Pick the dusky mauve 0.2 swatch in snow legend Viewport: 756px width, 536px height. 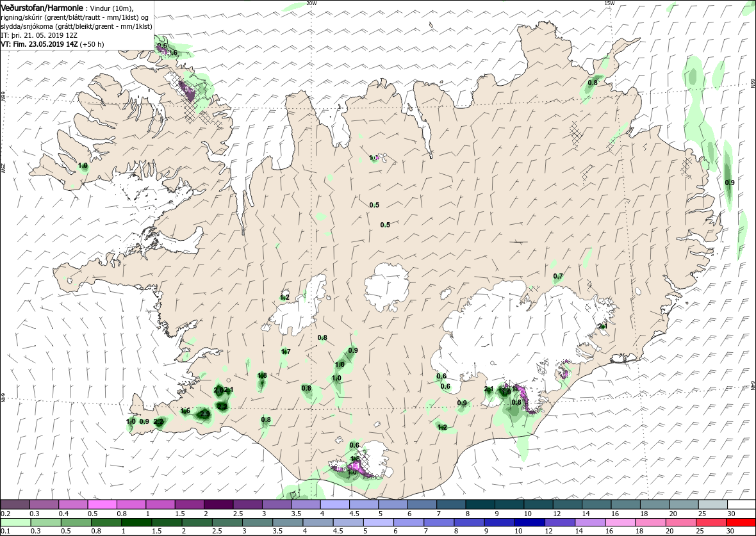tap(15, 505)
